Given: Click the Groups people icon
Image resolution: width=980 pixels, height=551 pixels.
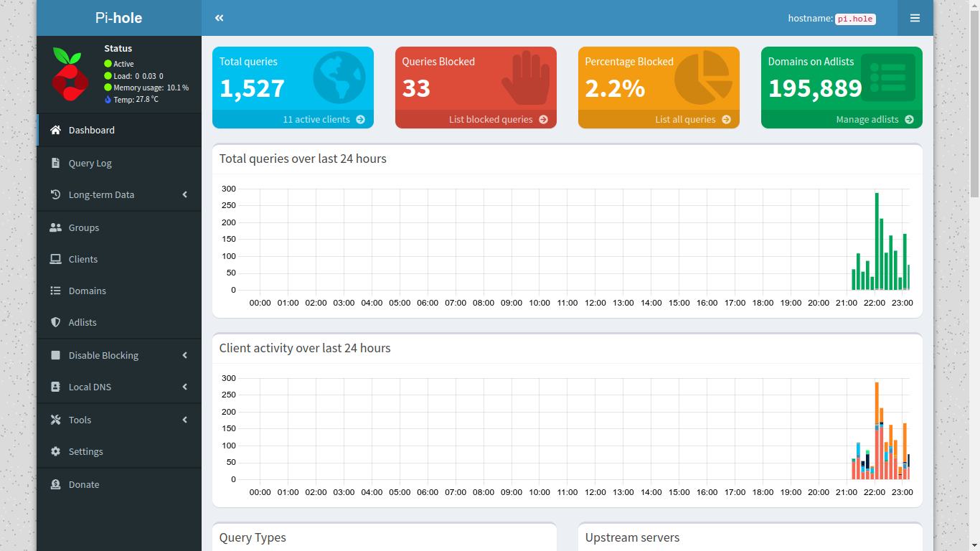Looking at the screenshot, I should coord(55,227).
